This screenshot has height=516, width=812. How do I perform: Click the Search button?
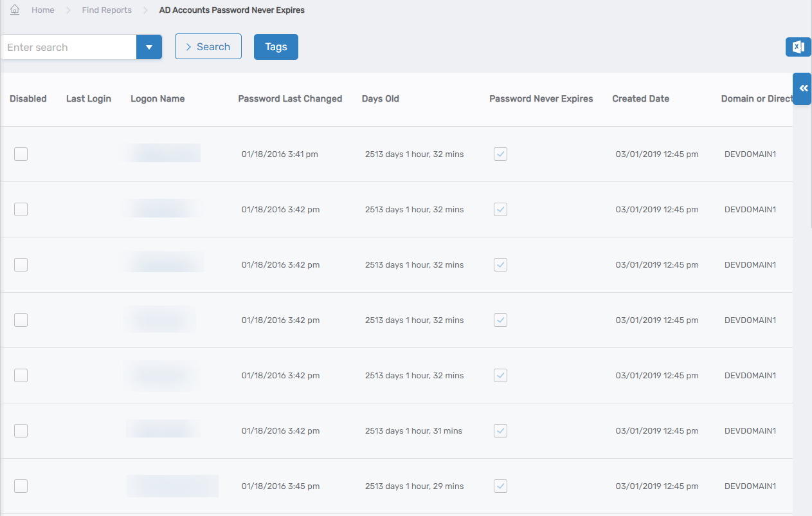pyautogui.click(x=208, y=47)
